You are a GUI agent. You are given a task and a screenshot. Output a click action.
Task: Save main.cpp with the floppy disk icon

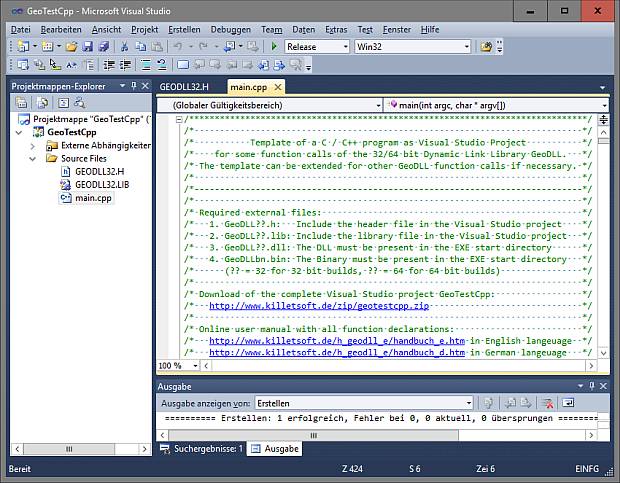tap(87, 47)
